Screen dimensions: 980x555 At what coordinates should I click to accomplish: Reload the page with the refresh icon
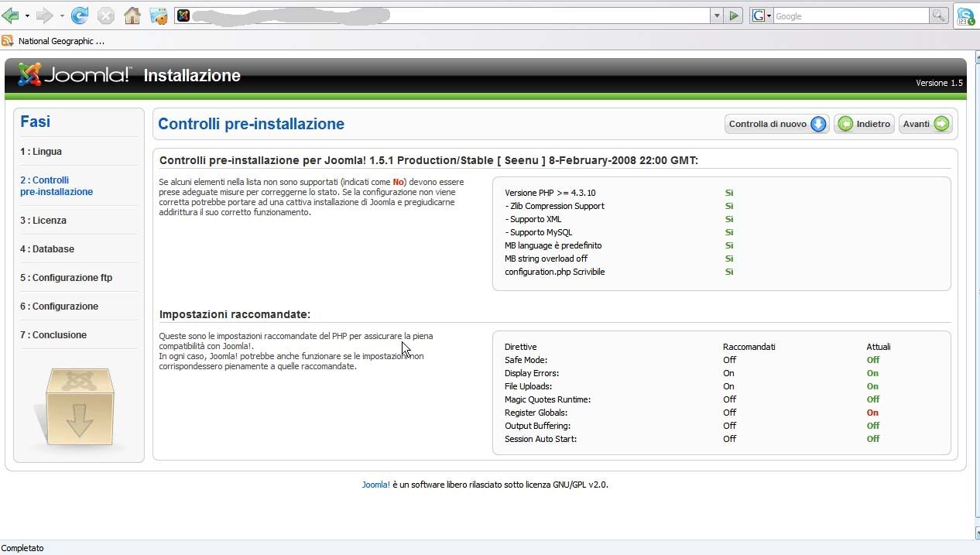(79, 15)
